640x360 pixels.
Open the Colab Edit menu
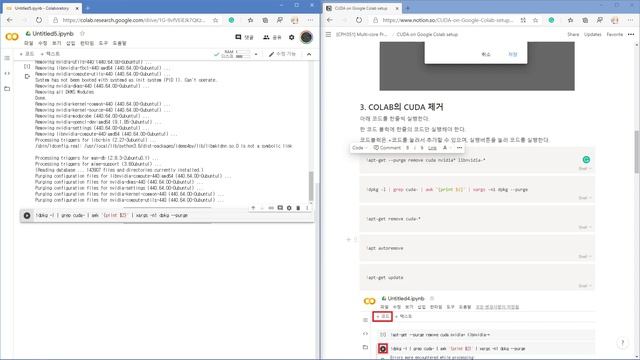[42, 43]
